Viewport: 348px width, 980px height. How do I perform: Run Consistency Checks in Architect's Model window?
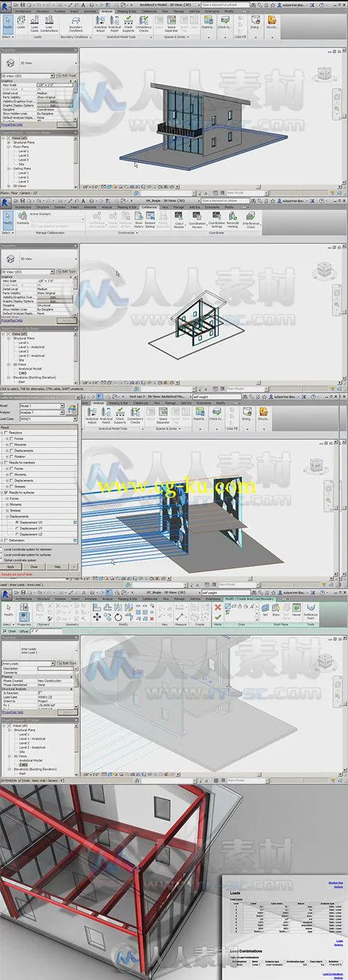tap(144, 25)
